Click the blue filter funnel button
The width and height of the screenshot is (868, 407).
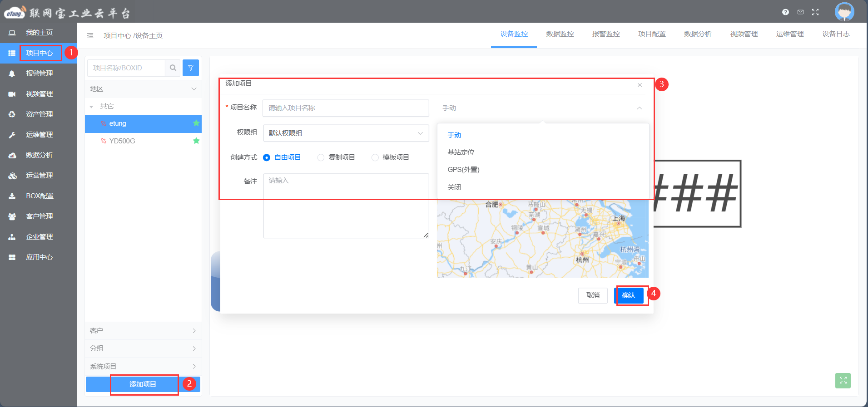click(x=191, y=68)
